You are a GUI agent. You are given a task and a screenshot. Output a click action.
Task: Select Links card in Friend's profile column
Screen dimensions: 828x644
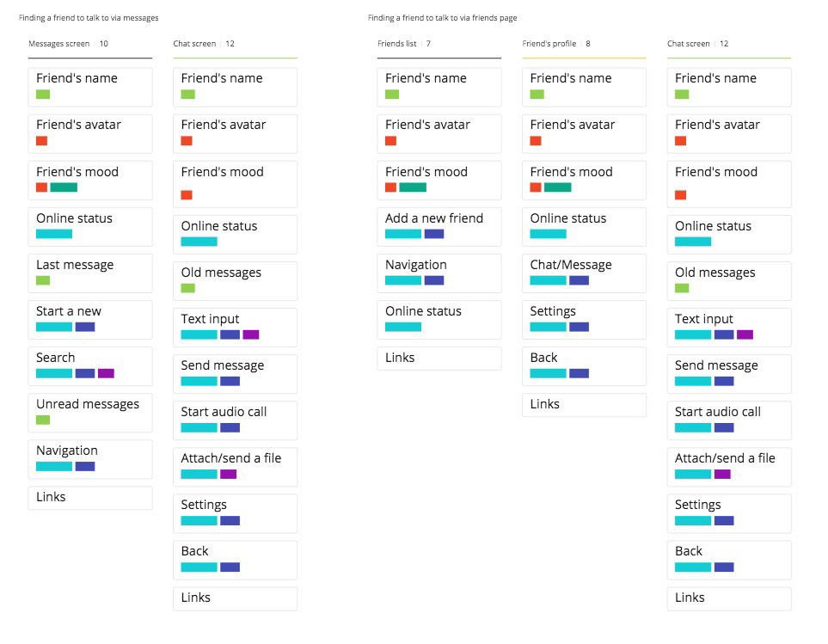pos(584,405)
